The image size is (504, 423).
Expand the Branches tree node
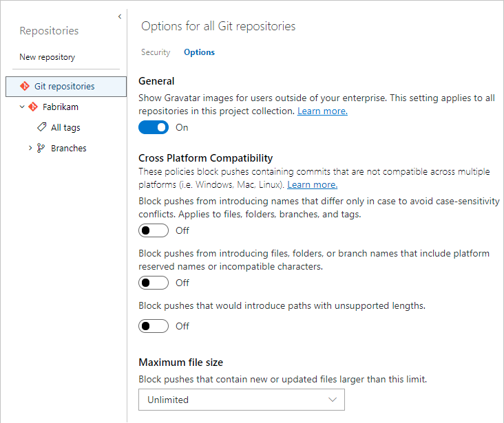click(x=30, y=149)
